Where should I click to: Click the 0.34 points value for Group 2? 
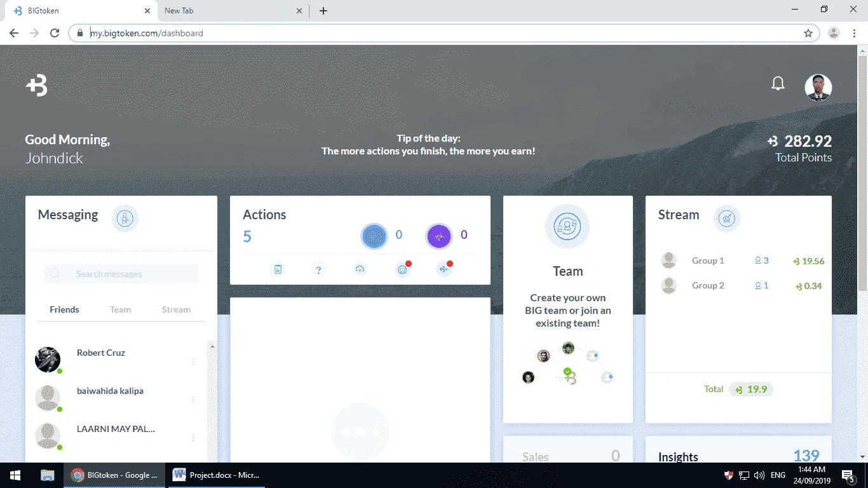point(808,286)
